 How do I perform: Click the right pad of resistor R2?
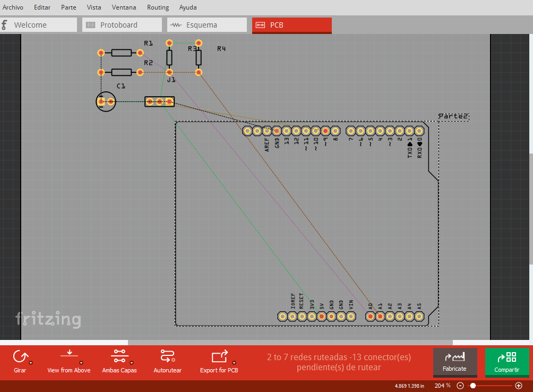click(140, 72)
